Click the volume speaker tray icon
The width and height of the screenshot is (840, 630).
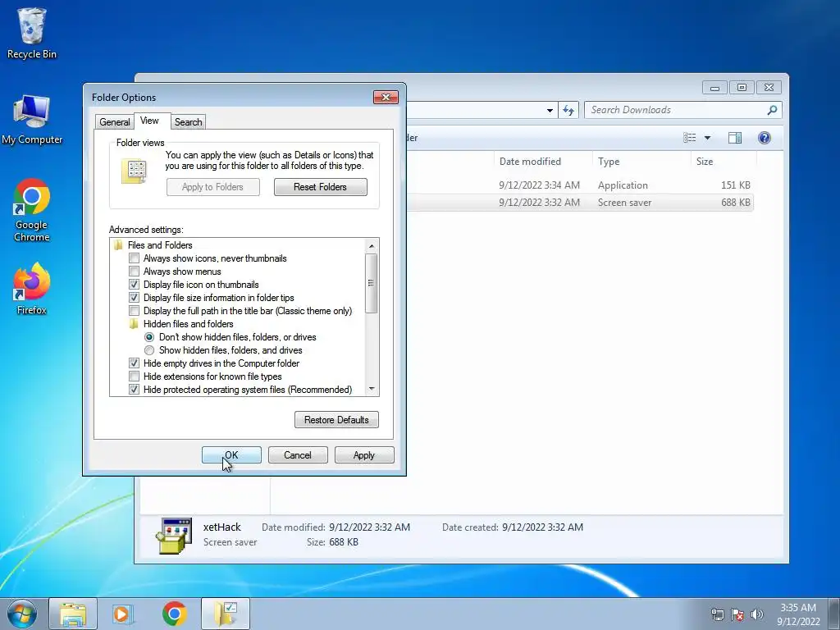(x=756, y=614)
